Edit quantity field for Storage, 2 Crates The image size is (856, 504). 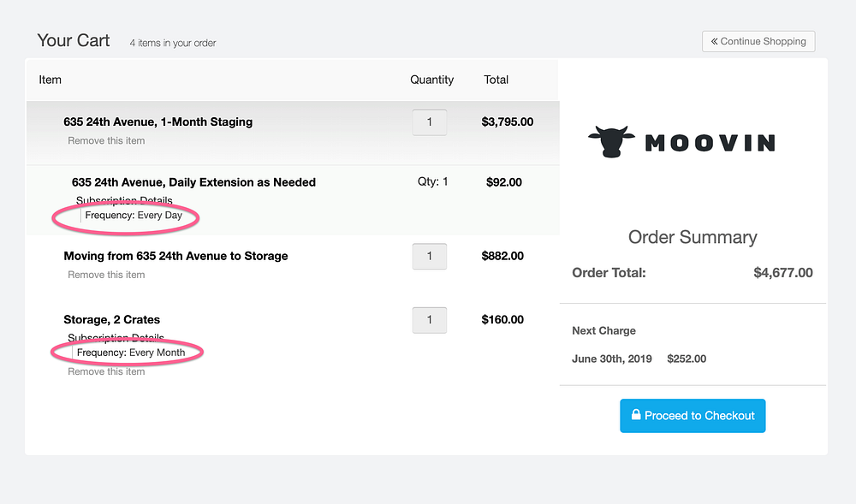430,320
